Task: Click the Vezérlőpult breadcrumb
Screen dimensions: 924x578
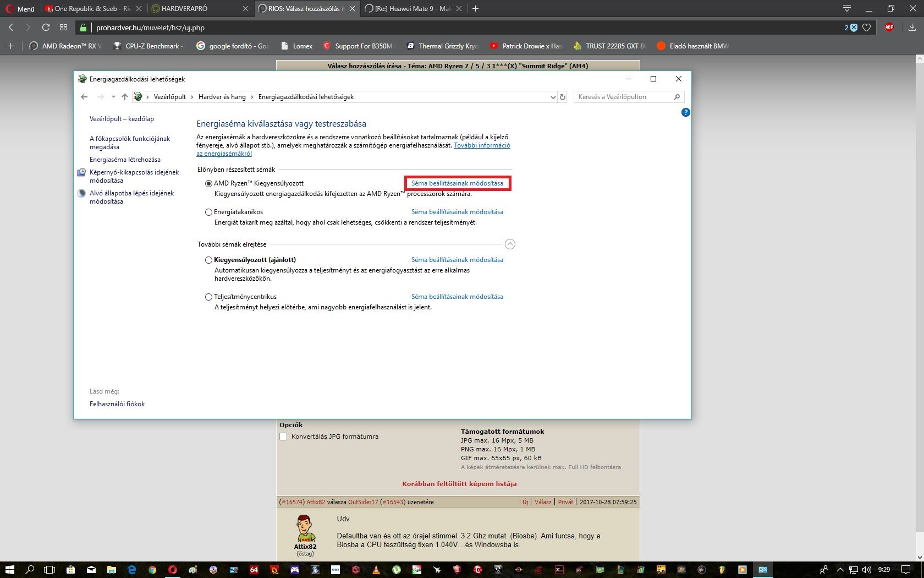Action: pyautogui.click(x=170, y=97)
